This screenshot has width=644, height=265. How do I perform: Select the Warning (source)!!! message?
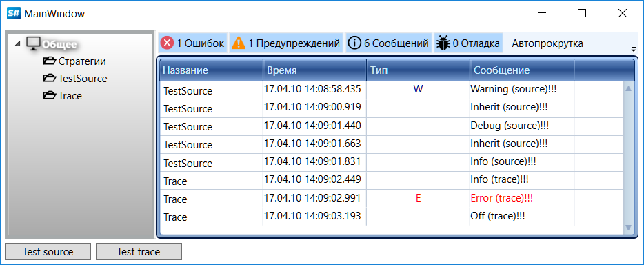514,89
